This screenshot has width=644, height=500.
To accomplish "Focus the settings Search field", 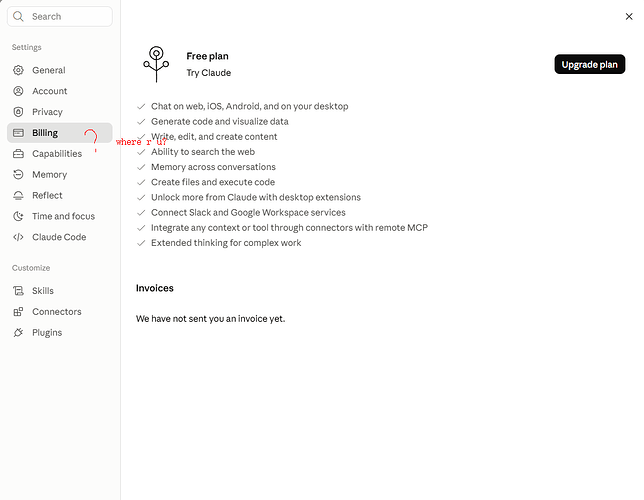I will (x=60, y=16).
